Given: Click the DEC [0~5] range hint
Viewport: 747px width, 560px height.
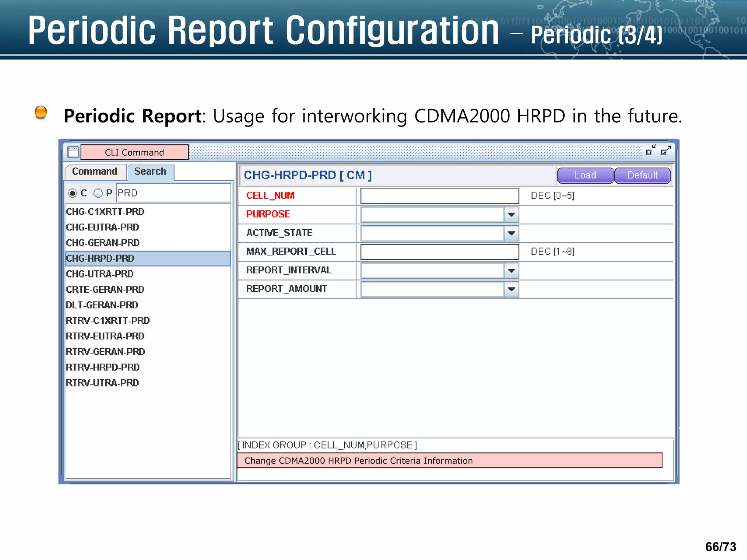Looking at the screenshot, I should click(552, 196).
